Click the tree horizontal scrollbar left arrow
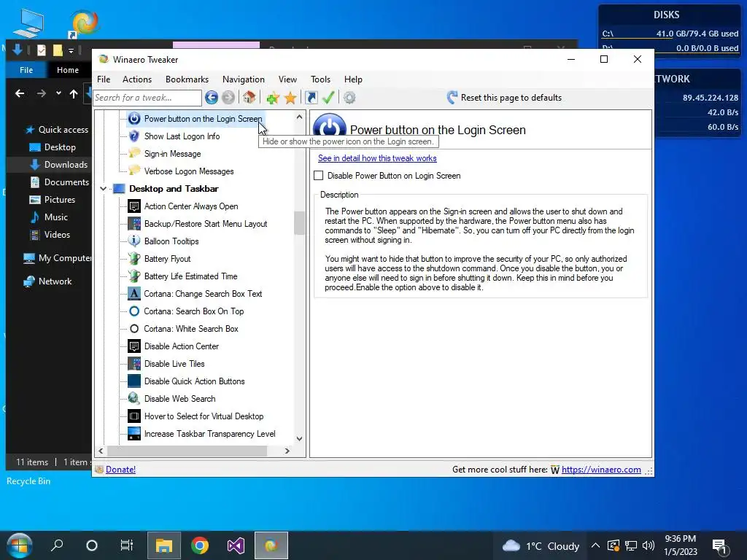Image resolution: width=747 pixels, height=560 pixels. click(101, 451)
